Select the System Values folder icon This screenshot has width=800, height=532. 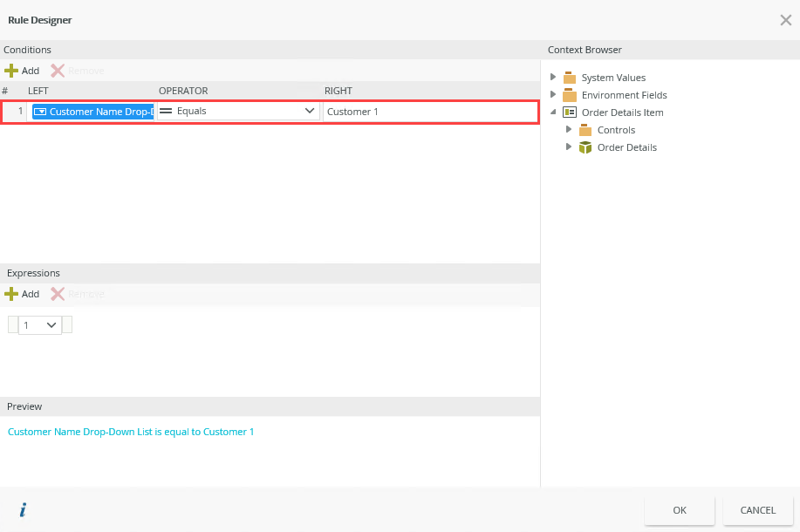[x=570, y=78]
